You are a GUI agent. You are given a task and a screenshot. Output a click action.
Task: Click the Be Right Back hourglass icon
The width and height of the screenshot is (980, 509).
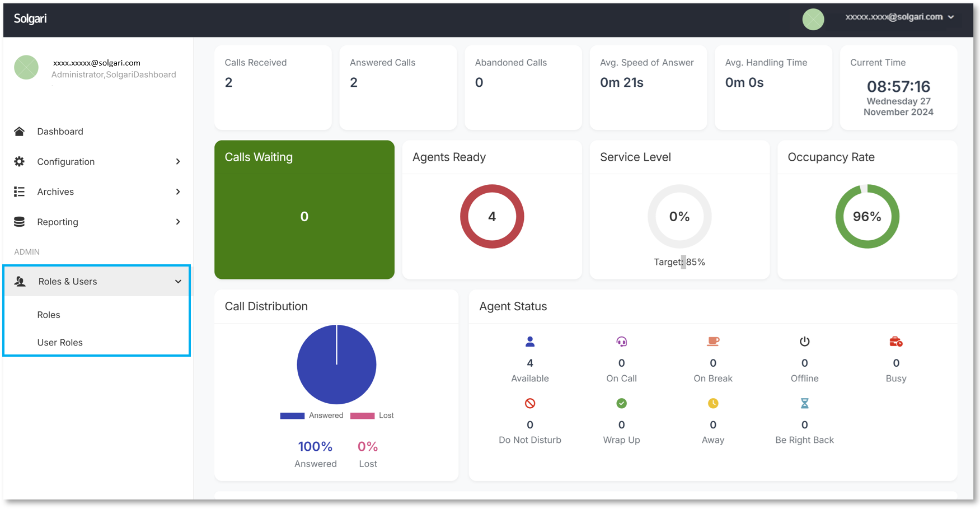click(x=804, y=403)
